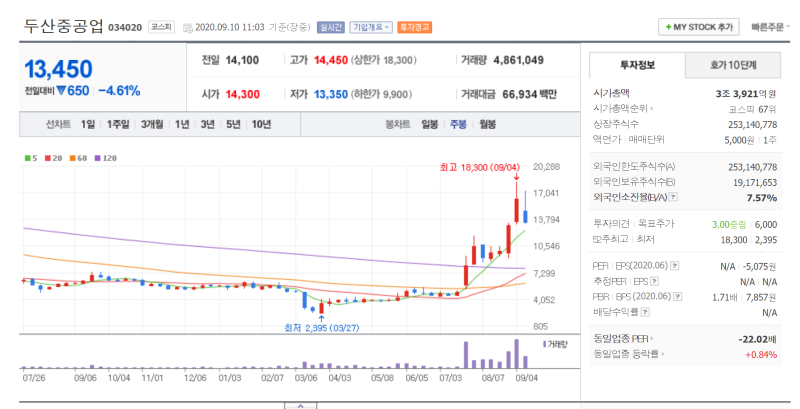The width and height of the screenshot is (800, 409).
Task: Click the 코스피 market label
Action: 162,27
